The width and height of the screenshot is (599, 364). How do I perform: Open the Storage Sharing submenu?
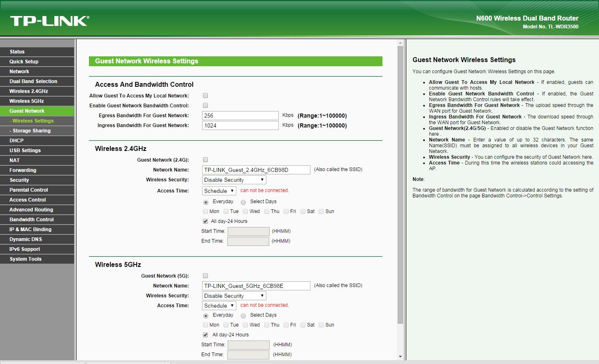coord(37,131)
